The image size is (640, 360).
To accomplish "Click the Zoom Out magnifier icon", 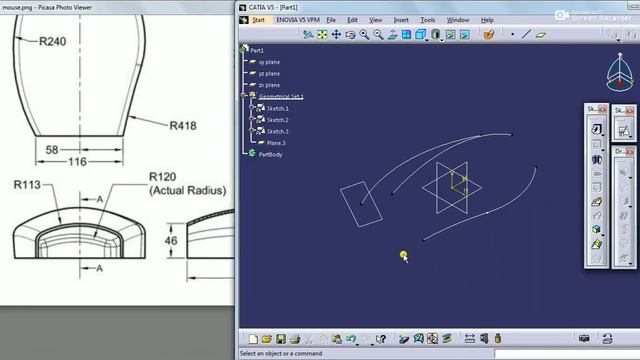I will point(378,35).
